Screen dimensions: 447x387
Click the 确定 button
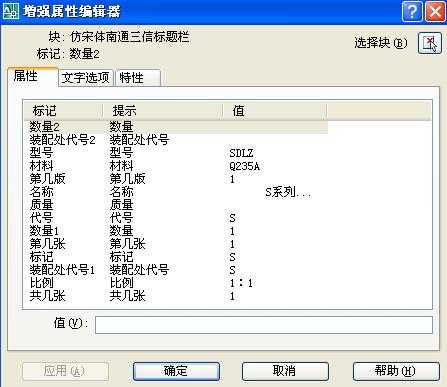click(x=176, y=371)
